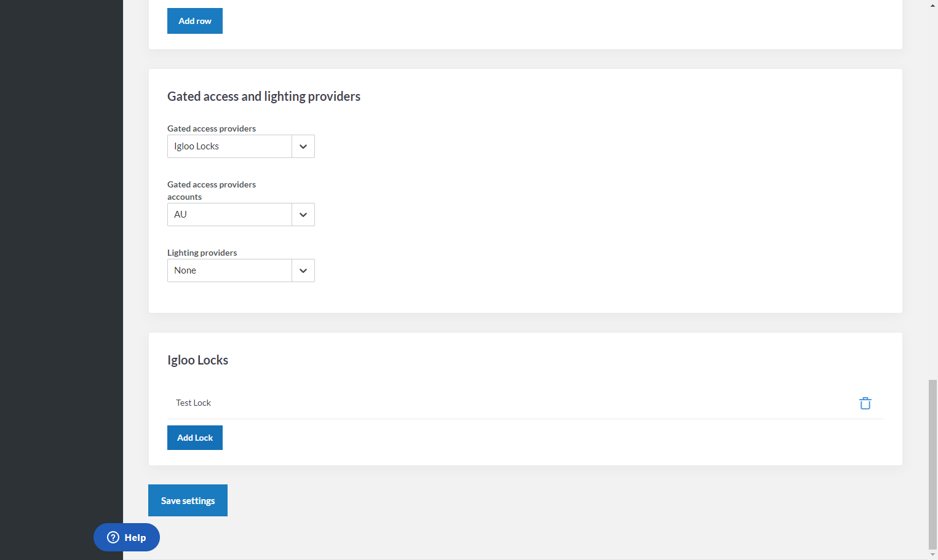
Task: Delete the Test Lock entry via trash icon
Action: point(865,403)
